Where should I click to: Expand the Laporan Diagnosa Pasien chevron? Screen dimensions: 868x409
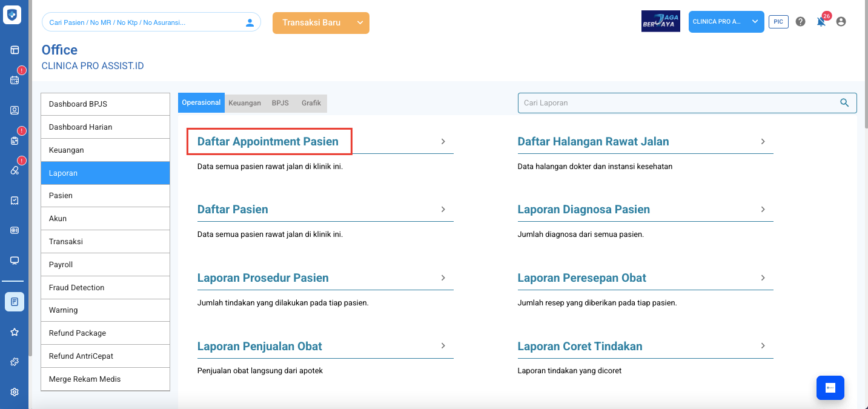coord(763,209)
